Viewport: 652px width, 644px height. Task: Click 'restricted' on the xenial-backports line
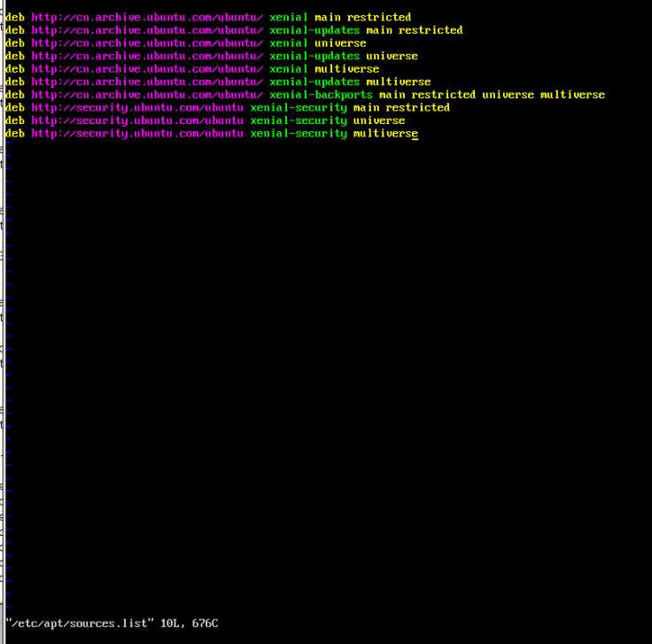click(443, 95)
